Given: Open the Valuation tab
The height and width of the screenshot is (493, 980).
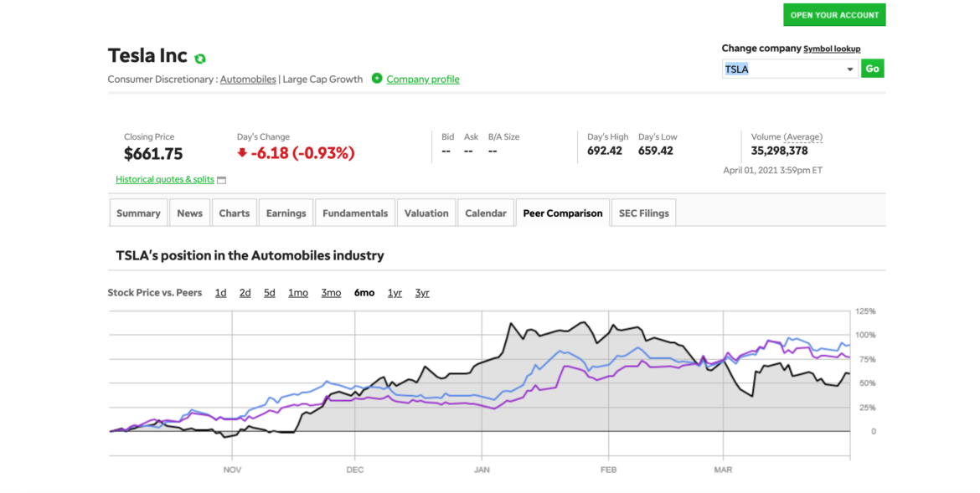Looking at the screenshot, I should click(x=426, y=212).
